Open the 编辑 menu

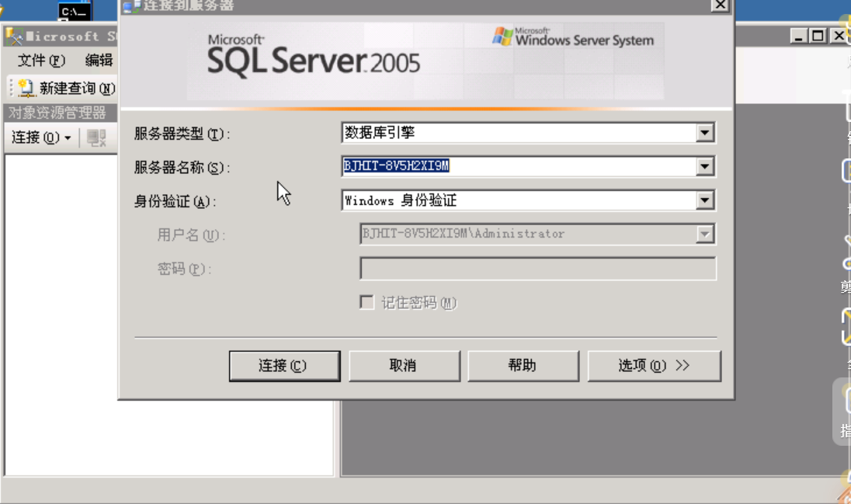point(99,60)
